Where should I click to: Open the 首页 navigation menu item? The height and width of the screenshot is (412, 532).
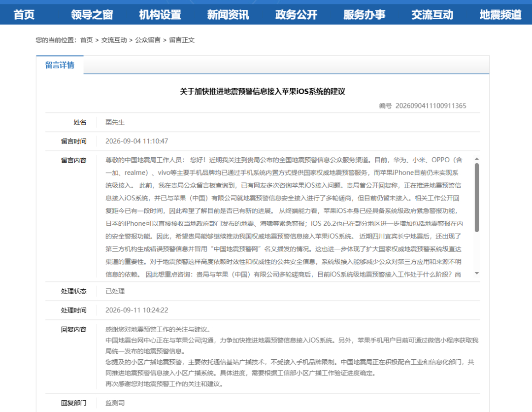click(24, 15)
